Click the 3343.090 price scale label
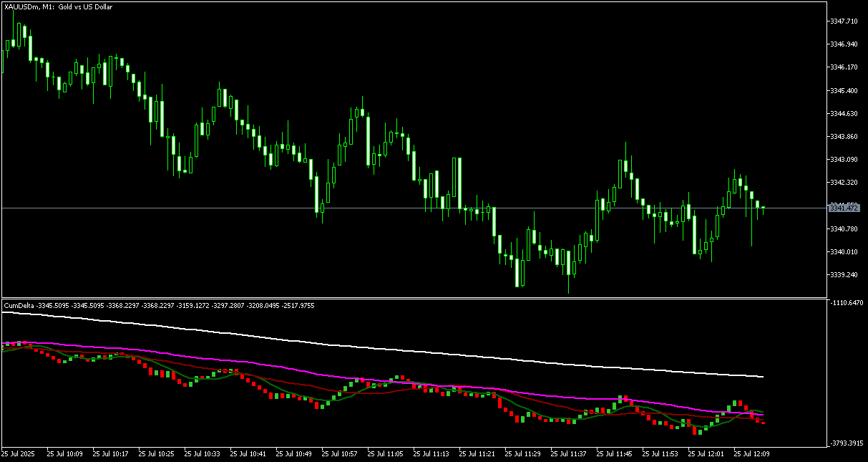 click(x=844, y=160)
